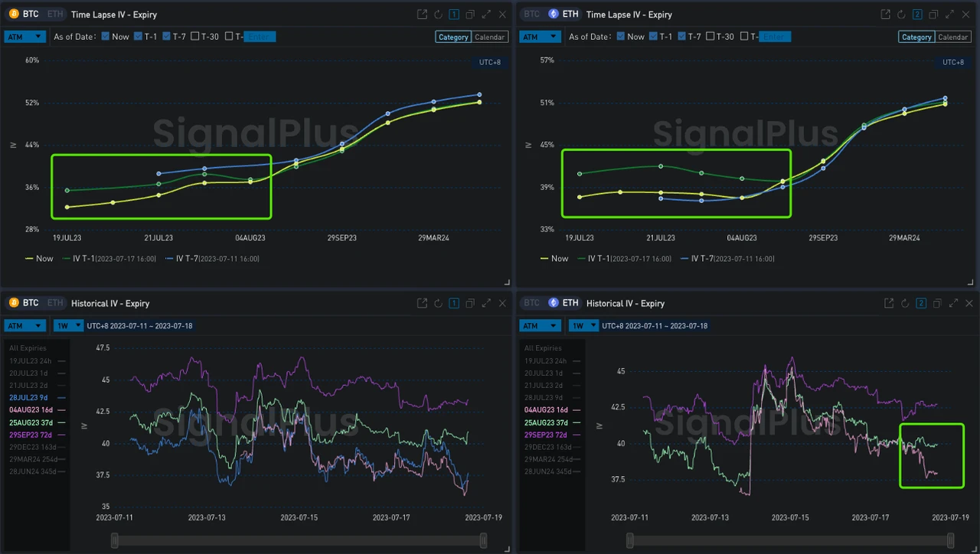Expand ETH Time Lapse IV panel to fullscreen

[949, 15]
